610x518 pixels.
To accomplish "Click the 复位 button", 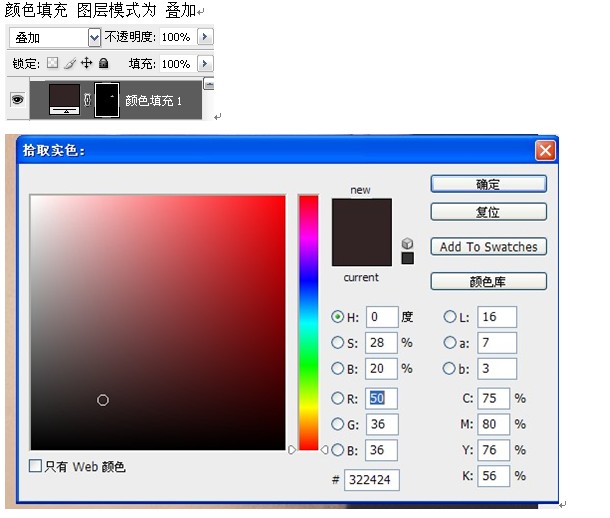I will click(x=489, y=212).
